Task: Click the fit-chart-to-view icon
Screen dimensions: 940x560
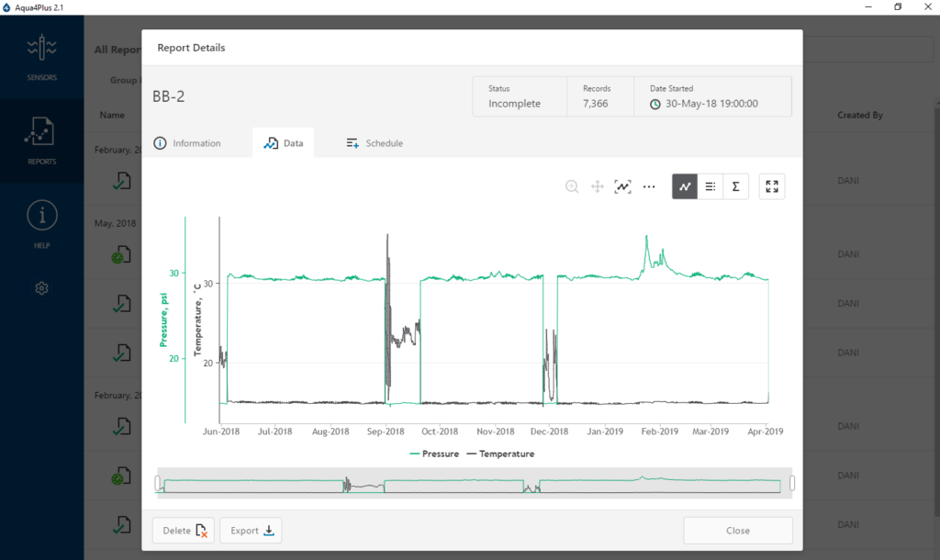Action: 623,186
